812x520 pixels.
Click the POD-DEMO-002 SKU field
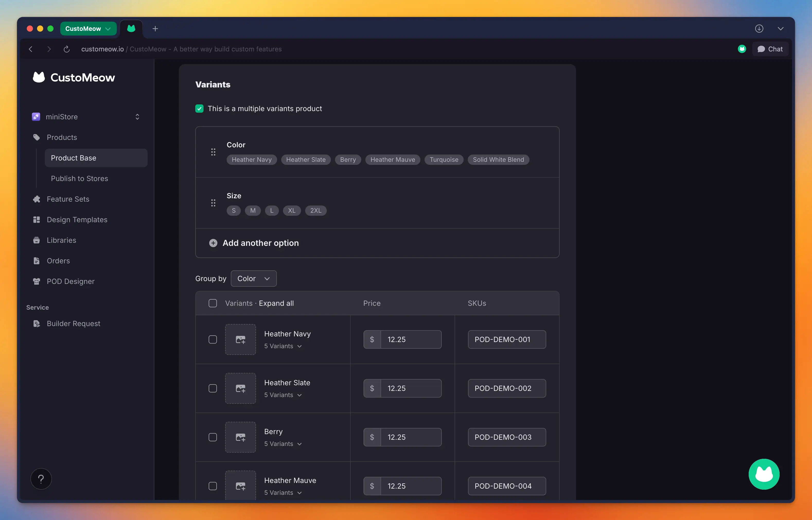coord(507,388)
